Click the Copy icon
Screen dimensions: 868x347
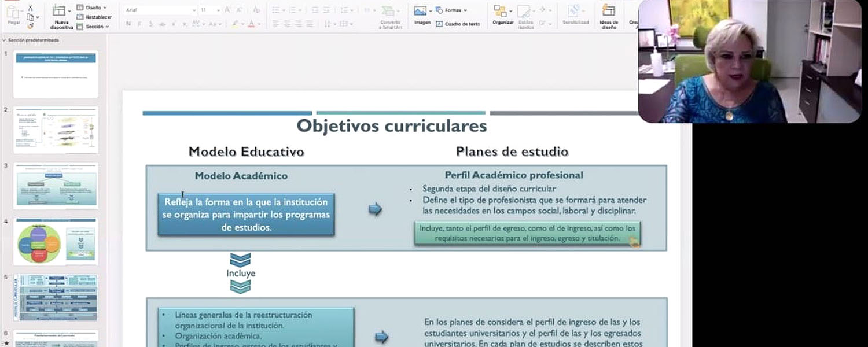[x=30, y=17]
